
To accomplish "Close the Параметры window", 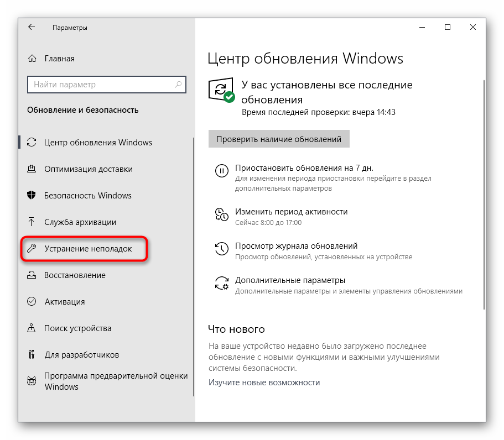I will (x=473, y=27).
